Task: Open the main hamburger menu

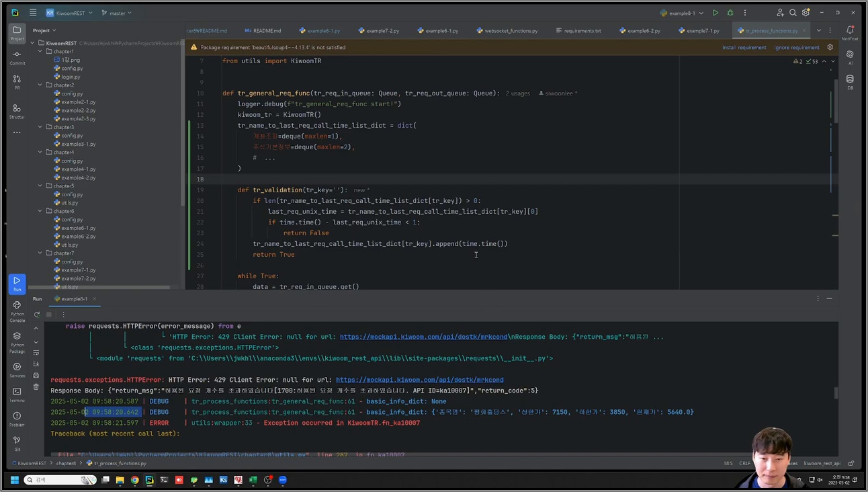Action: [x=33, y=13]
